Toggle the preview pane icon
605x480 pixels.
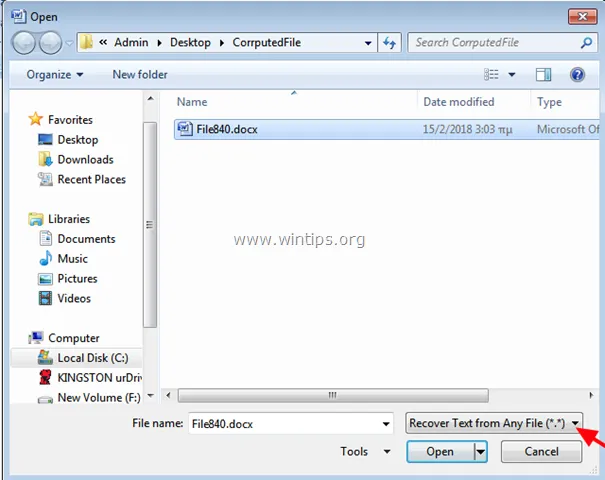pyautogui.click(x=543, y=74)
